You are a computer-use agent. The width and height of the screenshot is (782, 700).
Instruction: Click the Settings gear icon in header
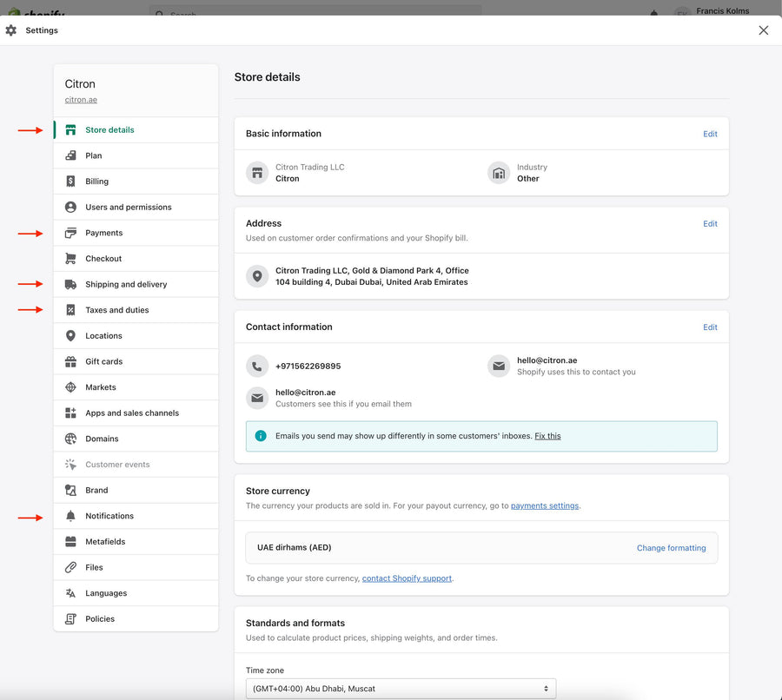point(11,30)
